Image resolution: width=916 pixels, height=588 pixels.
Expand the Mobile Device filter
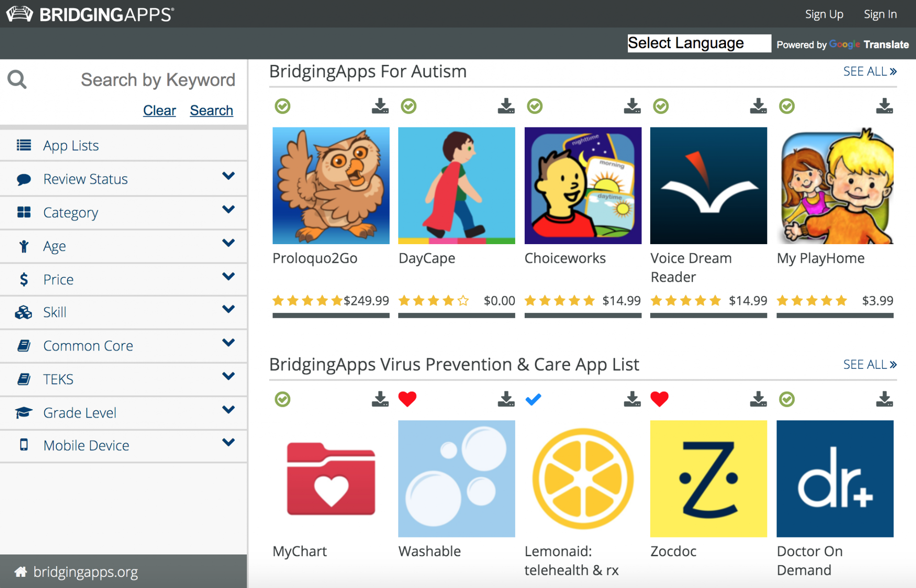[229, 443]
